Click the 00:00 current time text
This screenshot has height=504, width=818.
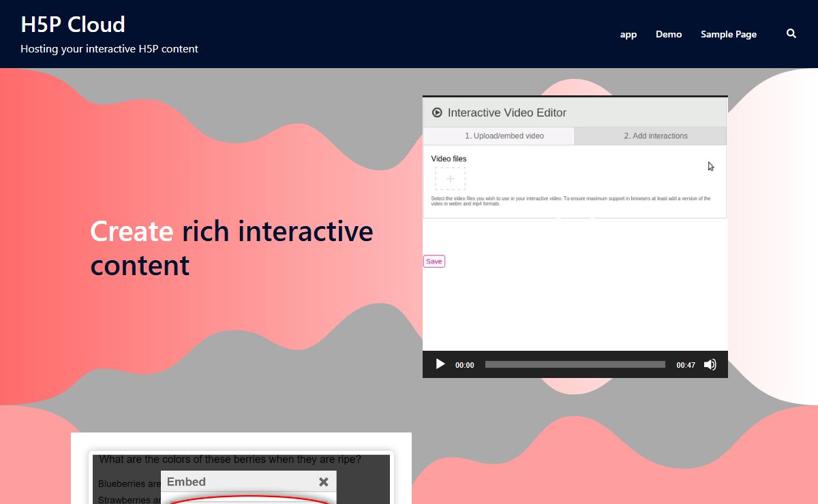[464, 365]
